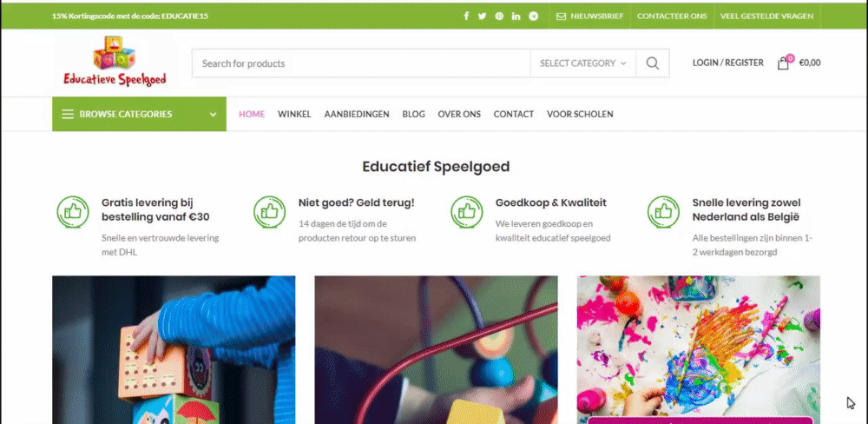Click Login / Register link
868x424 pixels.
tap(728, 63)
